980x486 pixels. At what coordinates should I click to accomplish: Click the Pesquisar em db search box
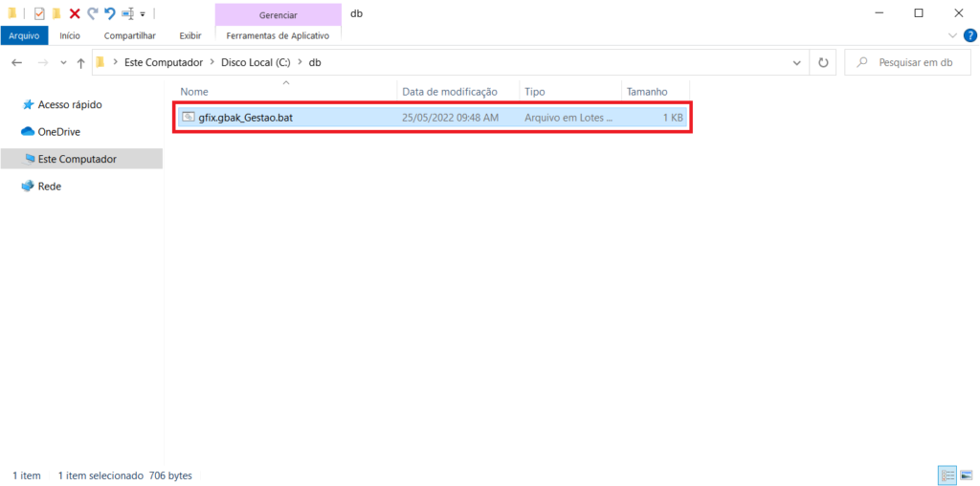914,62
